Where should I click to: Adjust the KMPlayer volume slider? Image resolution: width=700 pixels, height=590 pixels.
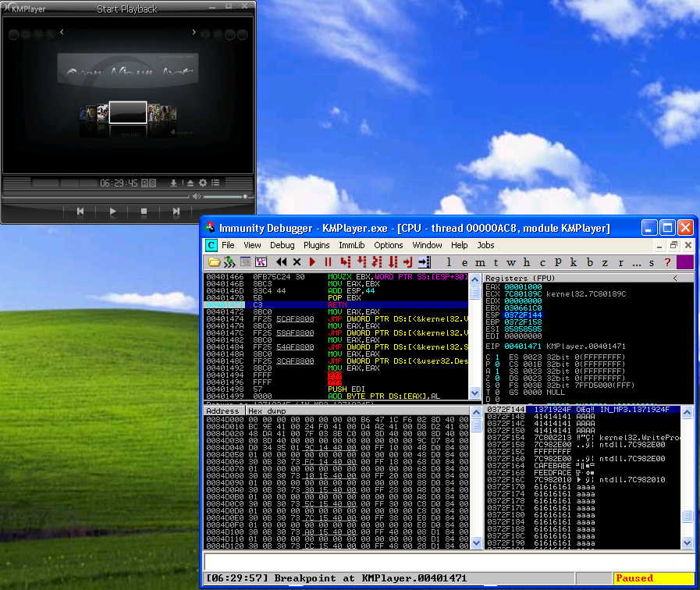point(226,197)
